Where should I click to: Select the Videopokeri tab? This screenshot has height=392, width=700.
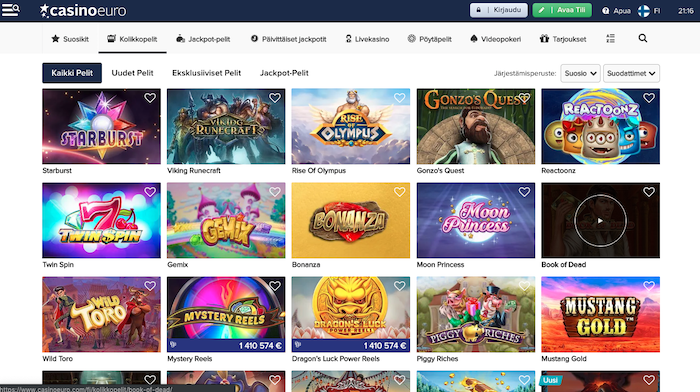496,39
